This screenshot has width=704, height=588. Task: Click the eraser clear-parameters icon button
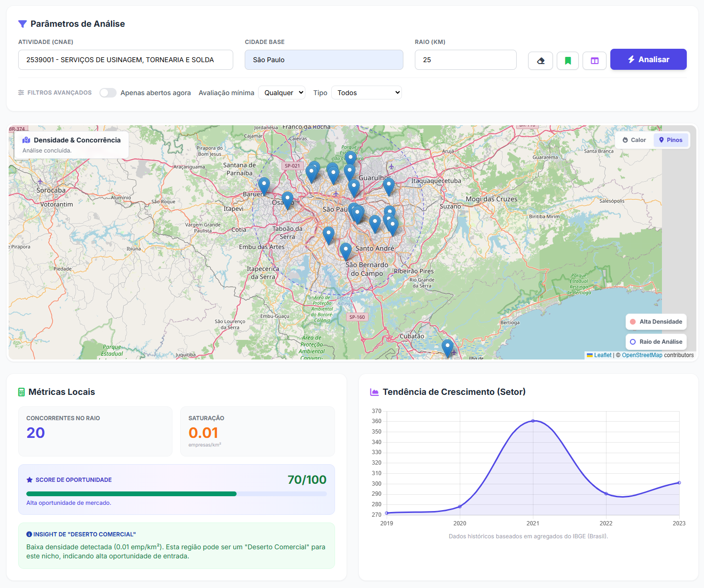[x=541, y=61]
